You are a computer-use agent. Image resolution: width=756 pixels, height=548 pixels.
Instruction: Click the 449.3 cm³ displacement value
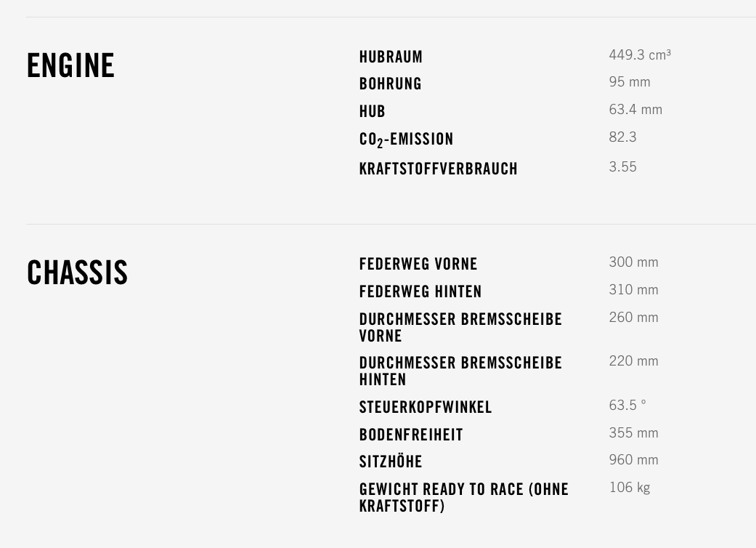click(x=639, y=55)
